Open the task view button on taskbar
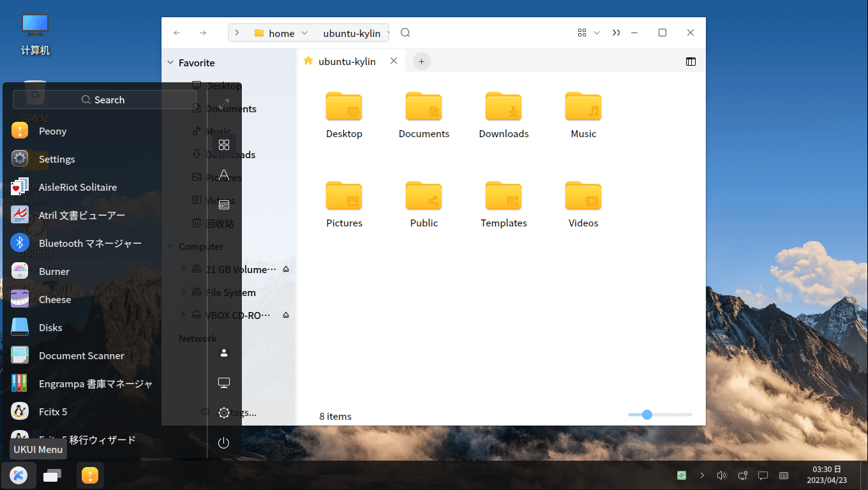 (x=52, y=475)
